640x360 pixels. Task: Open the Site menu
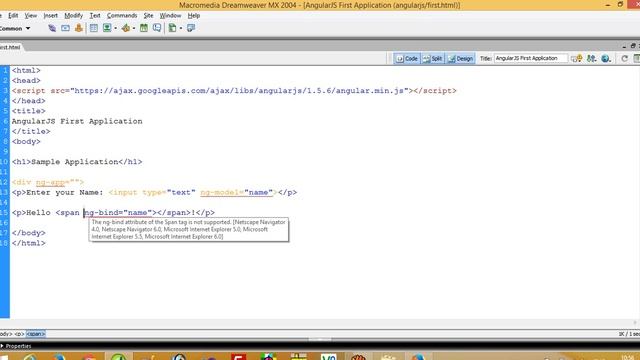(x=148, y=16)
